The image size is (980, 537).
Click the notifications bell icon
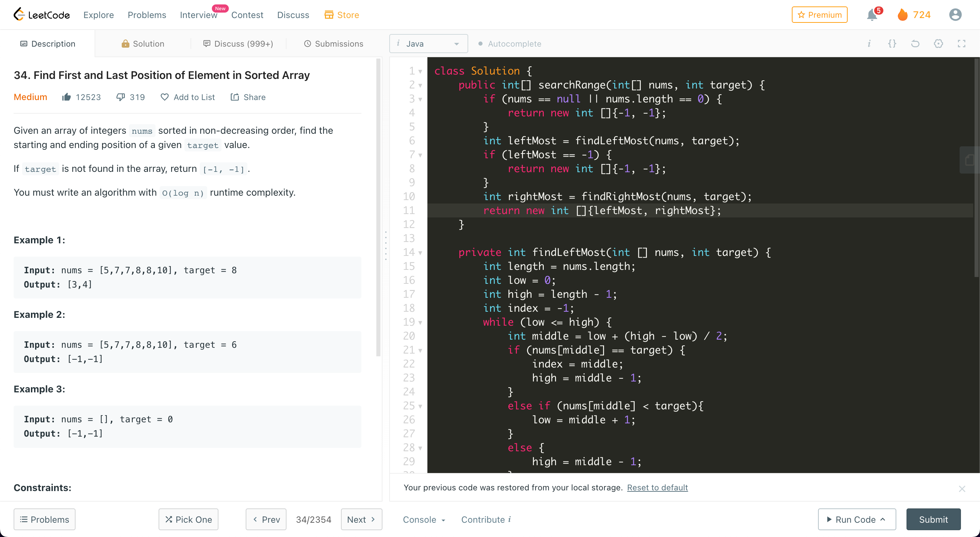tap(871, 15)
